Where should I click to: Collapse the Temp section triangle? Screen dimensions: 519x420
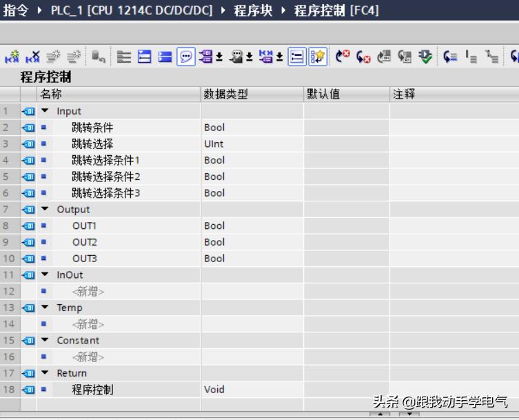45,307
